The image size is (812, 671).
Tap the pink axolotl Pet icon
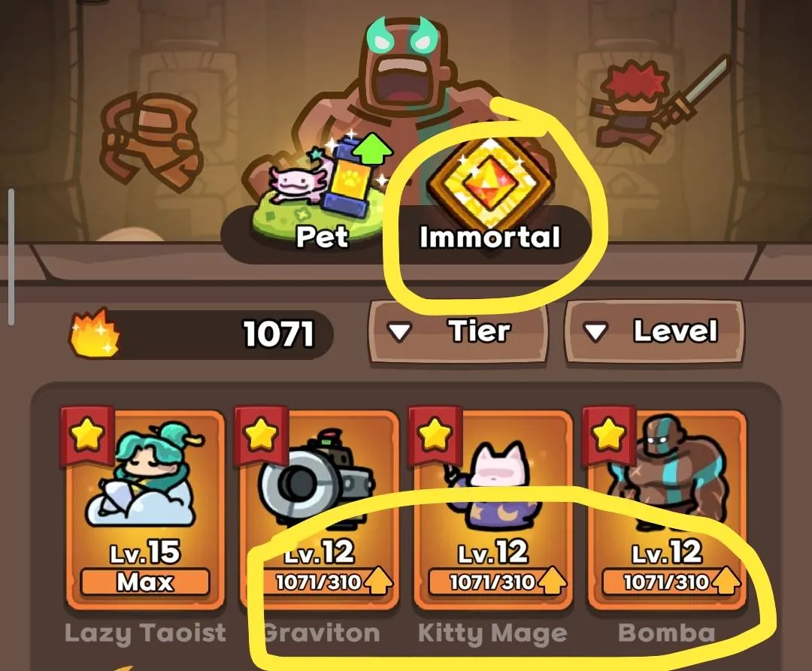(x=298, y=183)
